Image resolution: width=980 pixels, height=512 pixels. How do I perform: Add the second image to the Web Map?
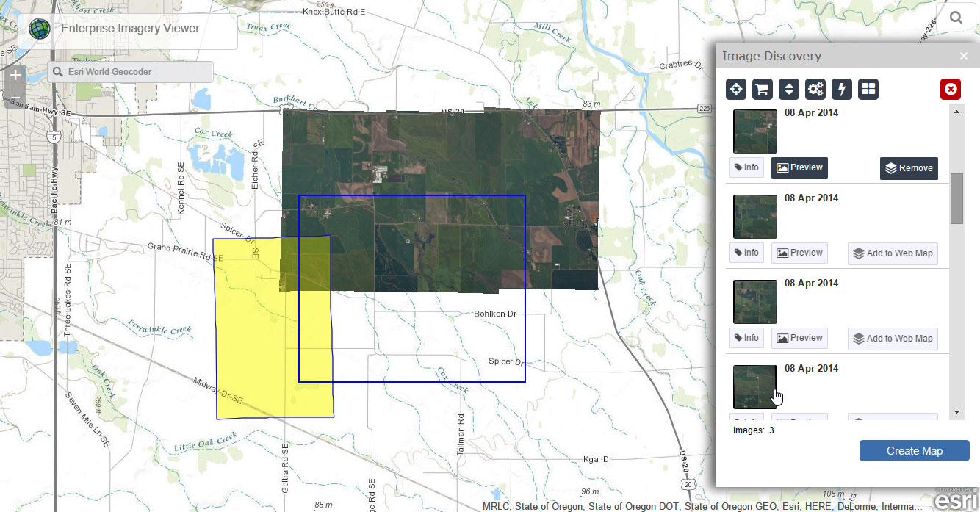click(893, 253)
